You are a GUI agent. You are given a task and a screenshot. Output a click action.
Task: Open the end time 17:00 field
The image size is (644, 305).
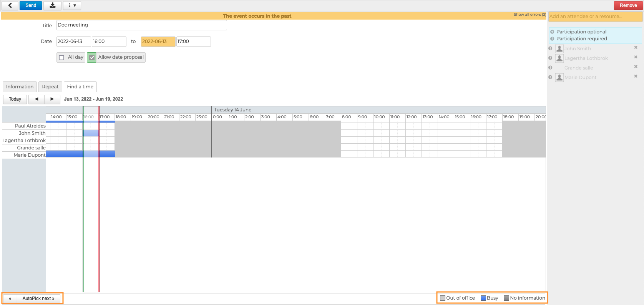point(193,41)
